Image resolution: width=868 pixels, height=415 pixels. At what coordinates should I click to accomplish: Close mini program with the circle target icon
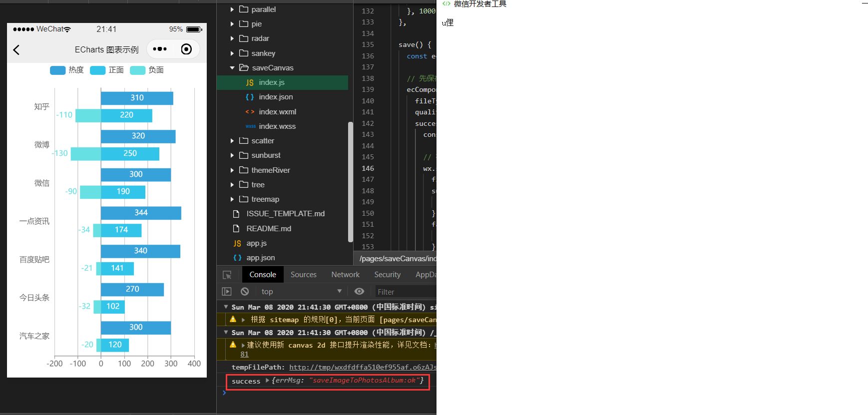coord(186,49)
